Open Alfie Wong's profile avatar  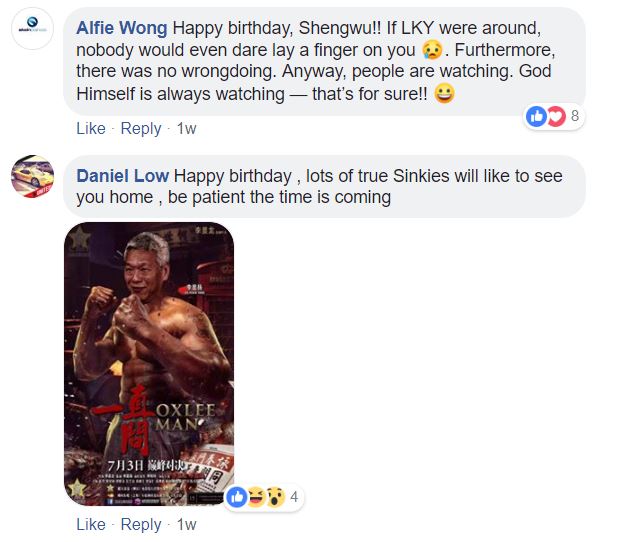pyautogui.click(x=32, y=28)
